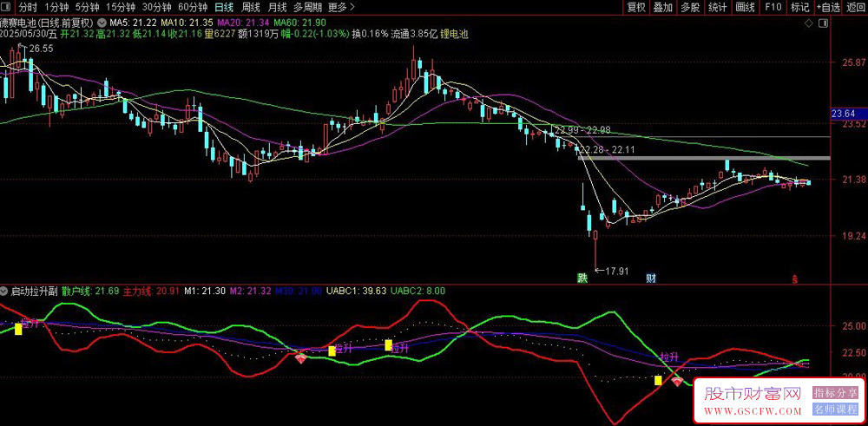Click the 复权 button
The height and width of the screenshot is (426, 868).
[636, 7]
